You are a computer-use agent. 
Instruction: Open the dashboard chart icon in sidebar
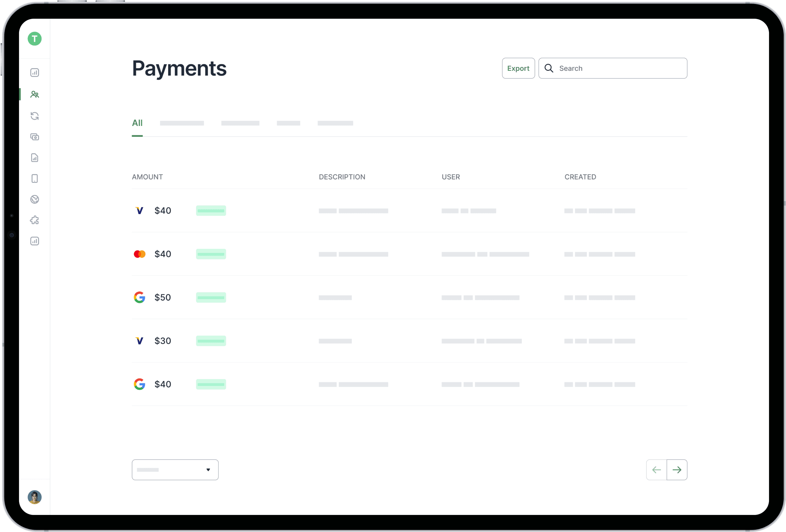(34, 72)
